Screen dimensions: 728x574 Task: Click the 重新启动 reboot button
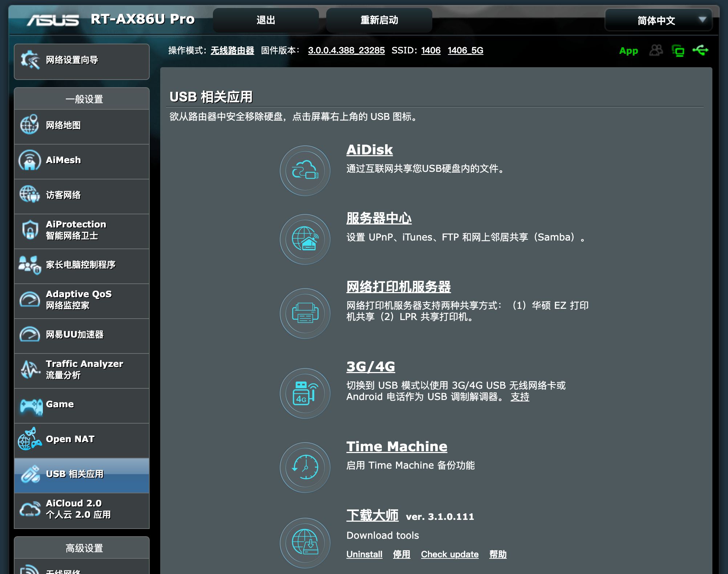pos(379,20)
